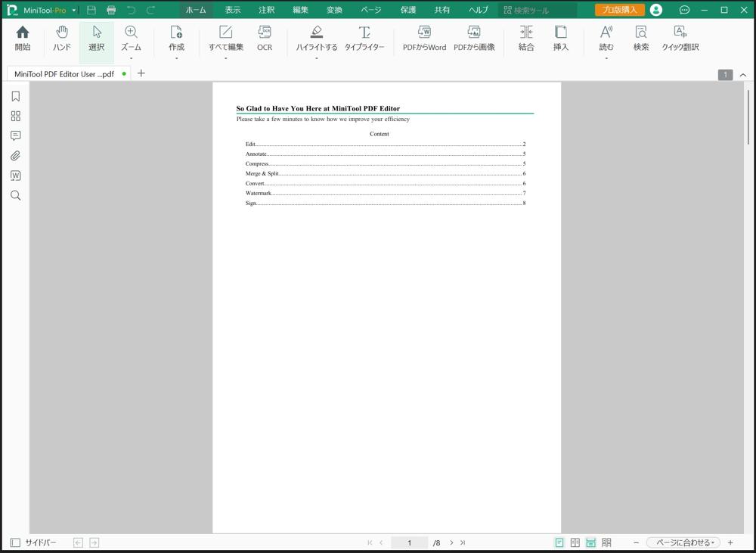This screenshot has height=553, width=756.
Task: Expand the MiniTool-Pro app menu arrow
Action: coord(74,10)
